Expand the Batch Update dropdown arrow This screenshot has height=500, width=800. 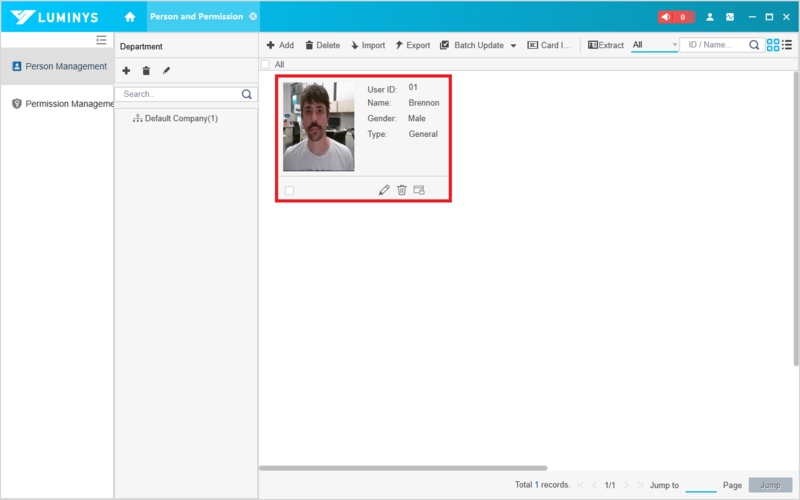(513, 45)
